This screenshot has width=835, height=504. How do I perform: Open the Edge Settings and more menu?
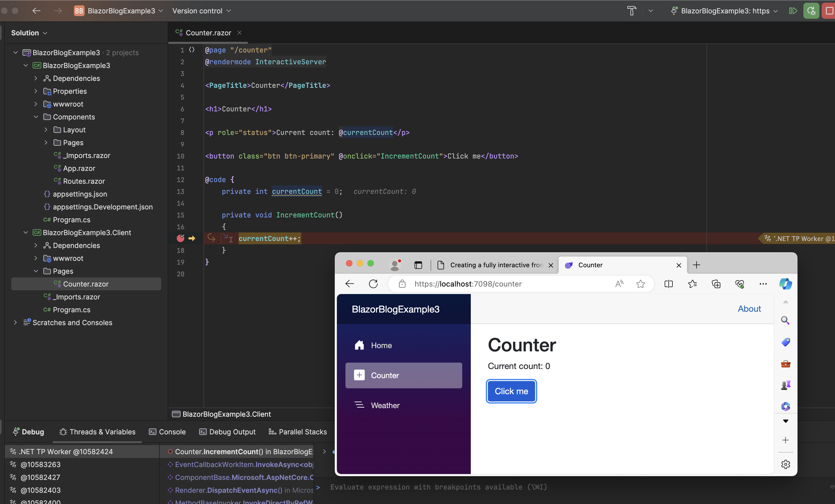[x=763, y=284]
